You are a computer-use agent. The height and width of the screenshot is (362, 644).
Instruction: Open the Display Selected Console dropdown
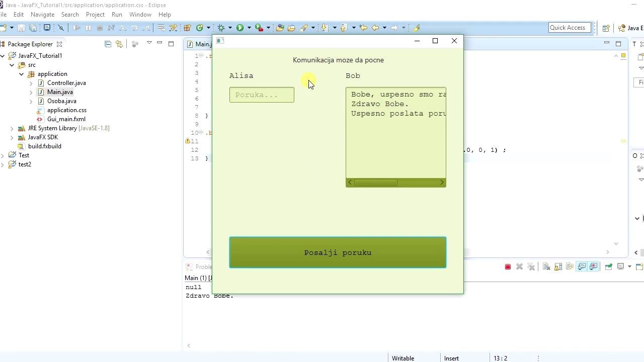coord(629,266)
